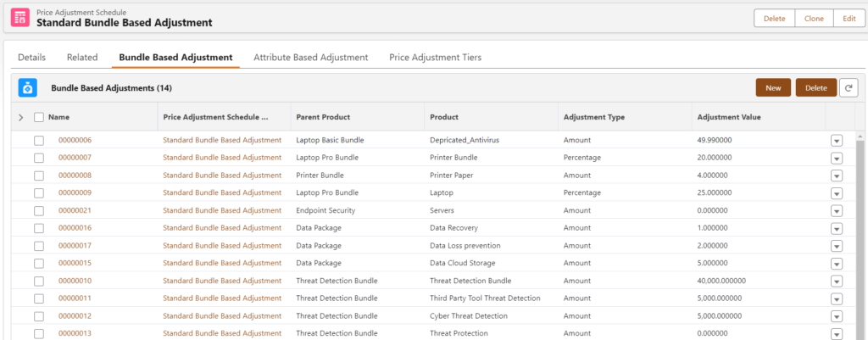Viewport: 868px width, 340px height.
Task: Click the Percentage cell in row 00000009
Action: pyautogui.click(x=582, y=192)
